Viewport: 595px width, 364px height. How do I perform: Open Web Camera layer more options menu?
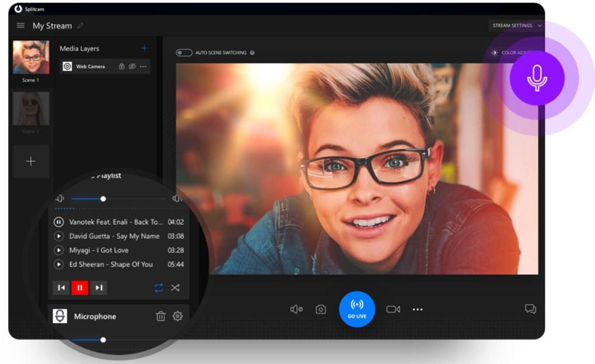coord(143,66)
